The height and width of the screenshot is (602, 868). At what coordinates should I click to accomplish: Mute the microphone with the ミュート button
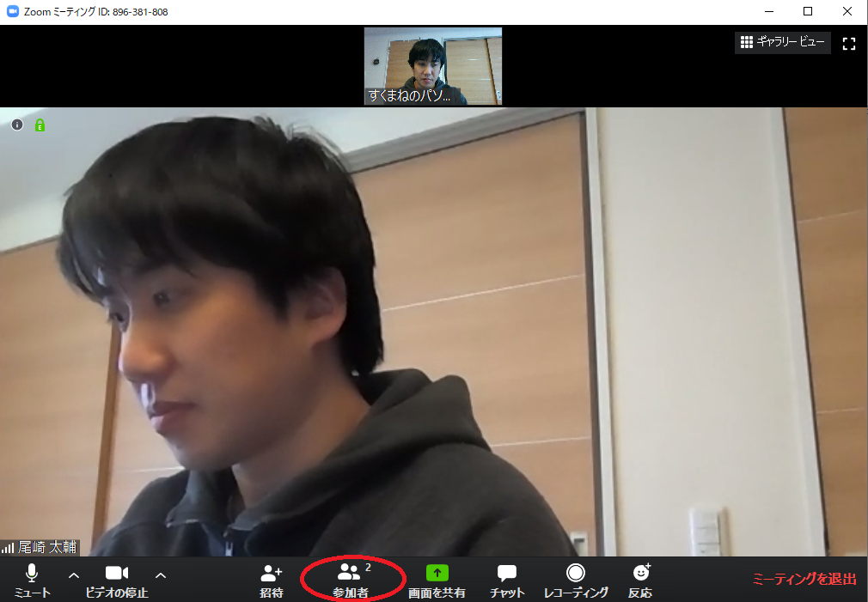(x=32, y=581)
